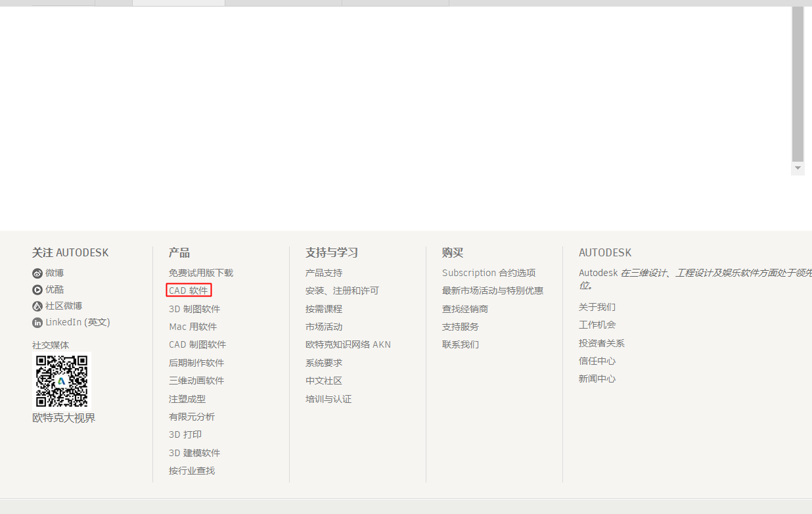Image resolution: width=812 pixels, height=514 pixels.
Task: Open the LinkedIn icon
Action: click(37, 323)
